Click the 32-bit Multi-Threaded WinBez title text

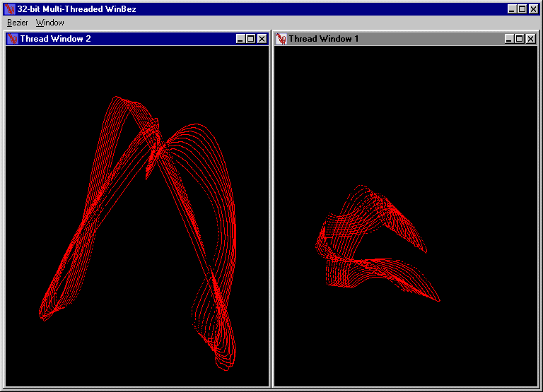click(x=76, y=9)
